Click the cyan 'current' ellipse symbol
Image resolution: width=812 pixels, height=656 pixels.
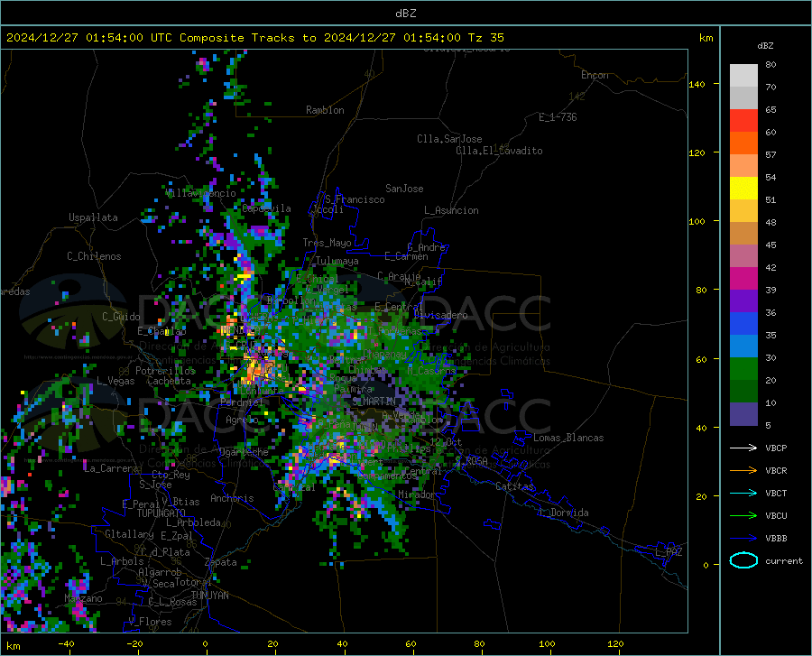click(x=743, y=560)
